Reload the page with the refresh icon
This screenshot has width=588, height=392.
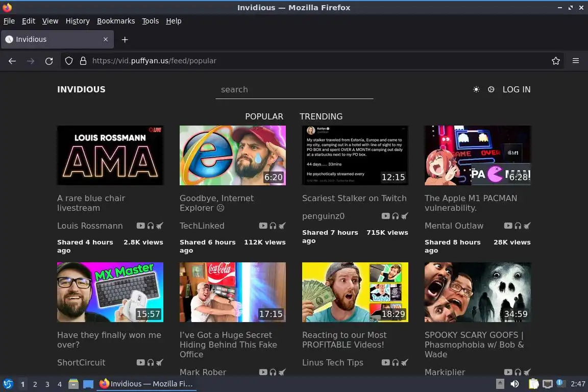click(49, 61)
